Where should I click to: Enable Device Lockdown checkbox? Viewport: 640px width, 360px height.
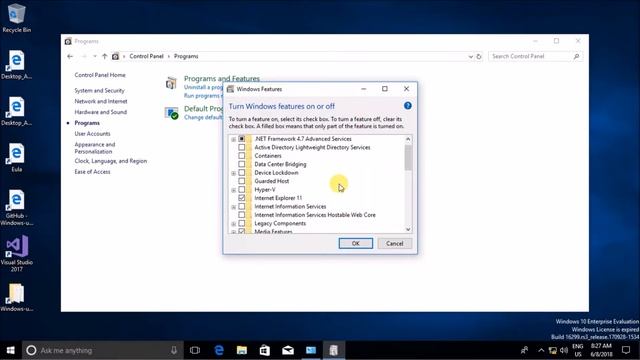[242, 173]
